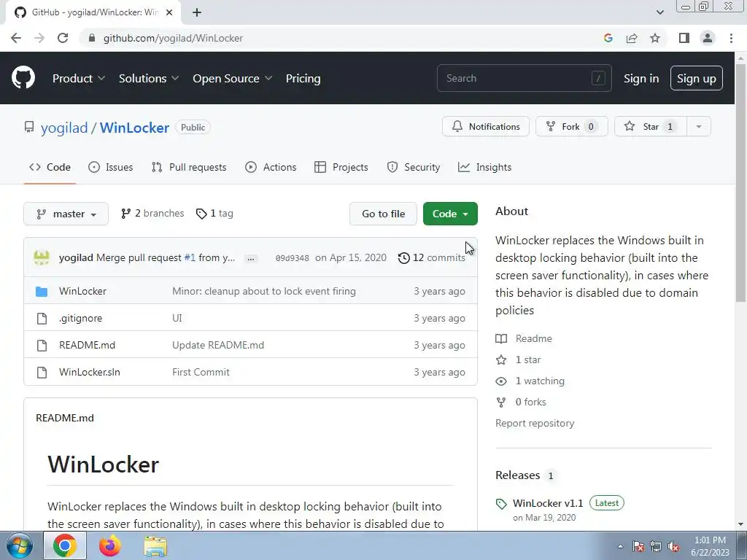Open the green Code dropdown button
This screenshot has width=747, height=560.
point(450,214)
